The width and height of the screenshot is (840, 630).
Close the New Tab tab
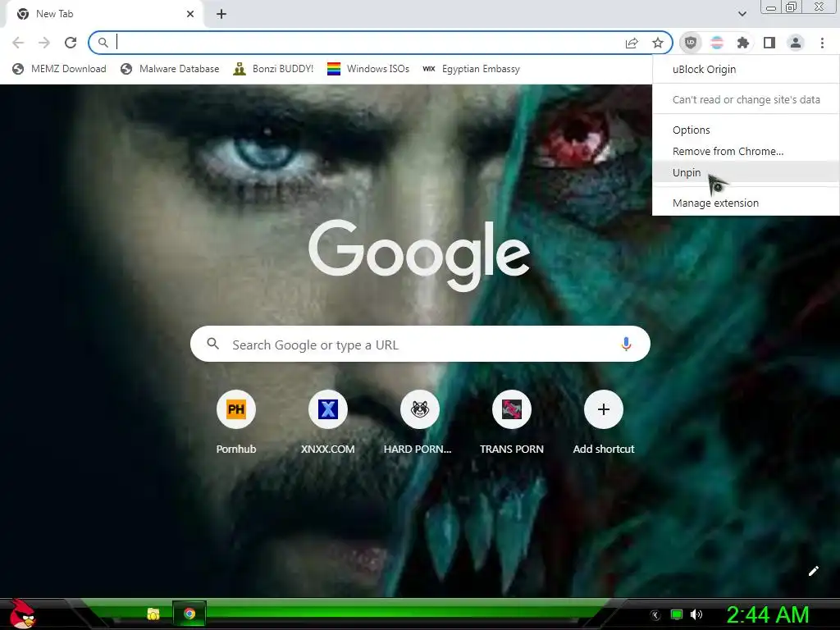(x=190, y=14)
